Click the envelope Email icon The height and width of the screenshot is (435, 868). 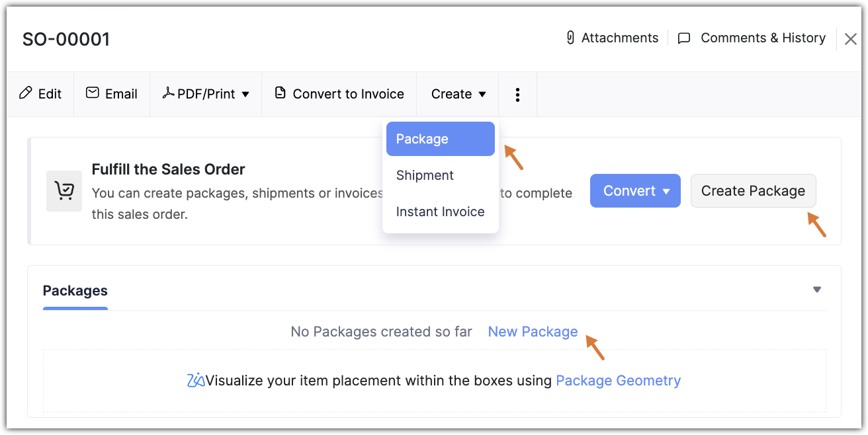pyautogui.click(x=93, y=93)
